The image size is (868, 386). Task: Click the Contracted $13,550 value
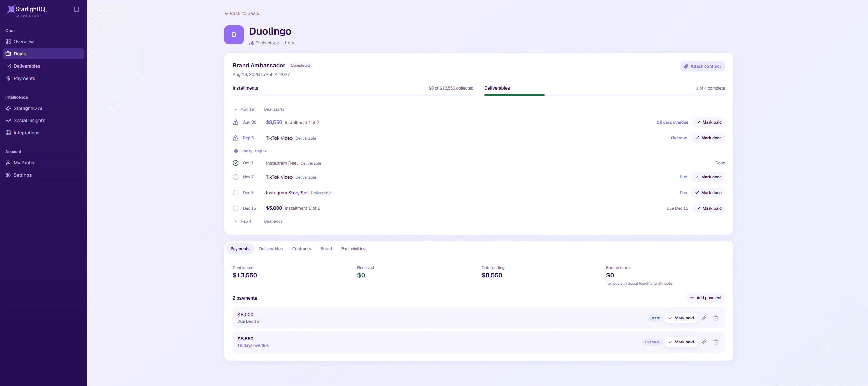pyautogui.click(x=245, y=275)
